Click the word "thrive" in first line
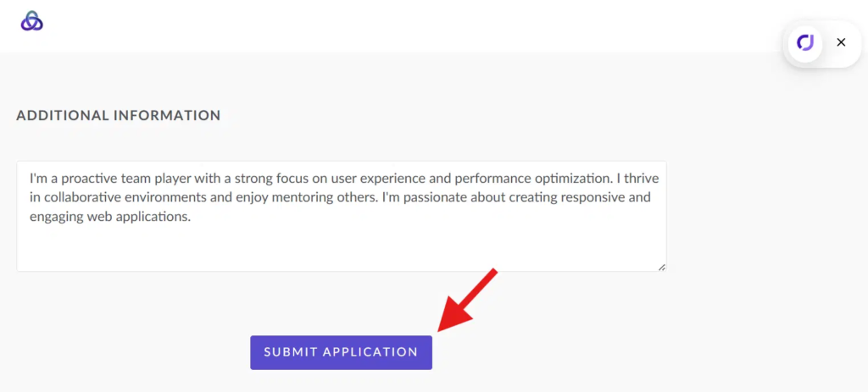868x392 pixels. tap(640, 179)
